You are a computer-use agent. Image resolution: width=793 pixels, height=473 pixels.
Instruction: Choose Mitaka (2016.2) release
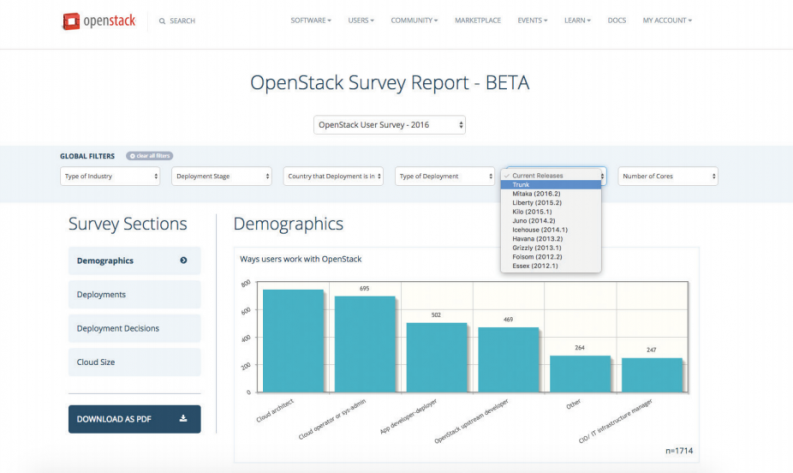pos(551,194)
